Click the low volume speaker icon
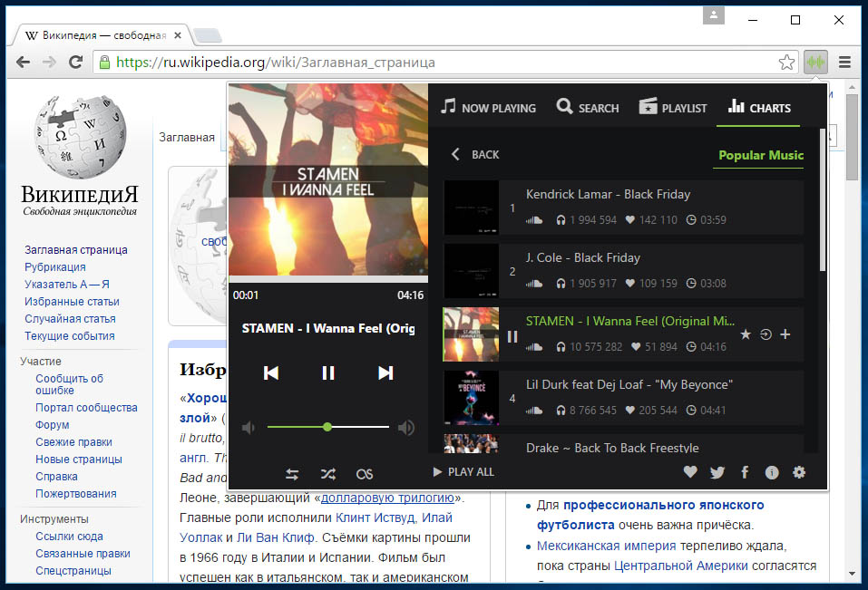868x590 pixels. tap(249, 428)
